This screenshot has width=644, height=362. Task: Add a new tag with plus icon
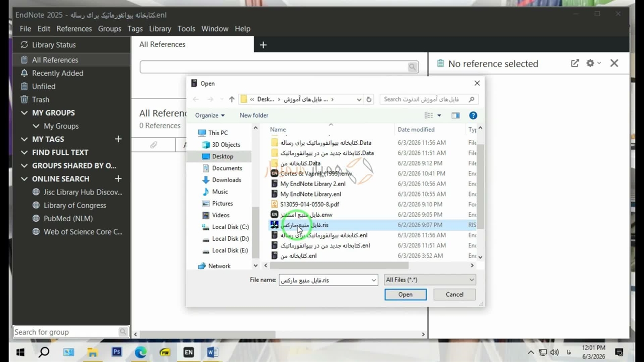click(118, 139)
